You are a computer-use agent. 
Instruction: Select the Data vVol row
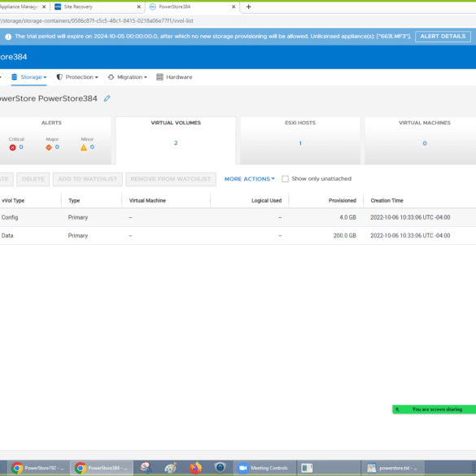(238, 236)
